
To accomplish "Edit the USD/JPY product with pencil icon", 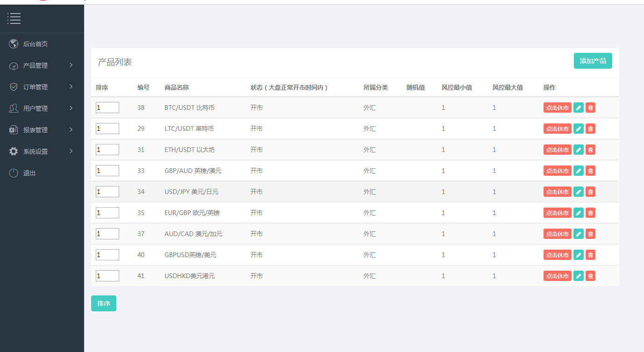I will click(579, 192).
